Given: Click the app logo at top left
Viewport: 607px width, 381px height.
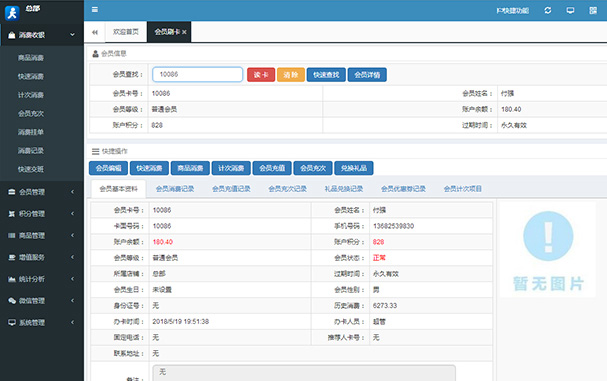Looking at the screenshot, I should (12, 13).
